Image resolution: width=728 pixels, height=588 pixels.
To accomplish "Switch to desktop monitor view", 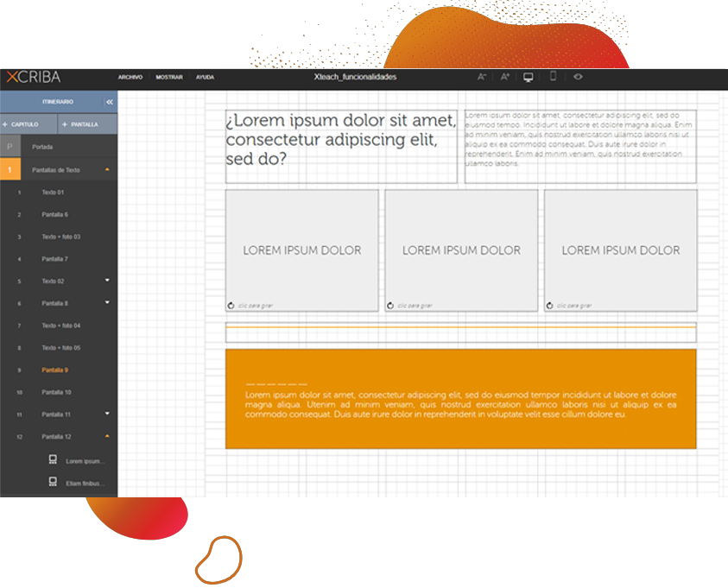I will tap(529, 77).
